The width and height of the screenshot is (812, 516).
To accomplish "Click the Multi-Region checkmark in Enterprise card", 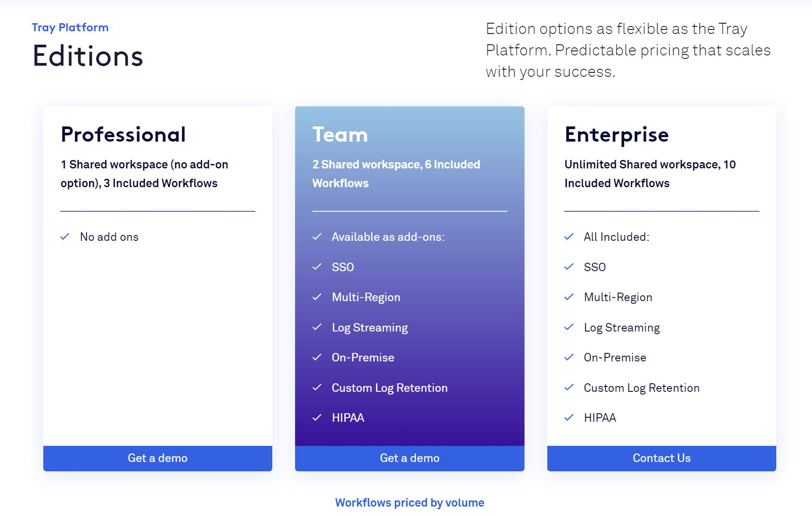I will [569, 297].
